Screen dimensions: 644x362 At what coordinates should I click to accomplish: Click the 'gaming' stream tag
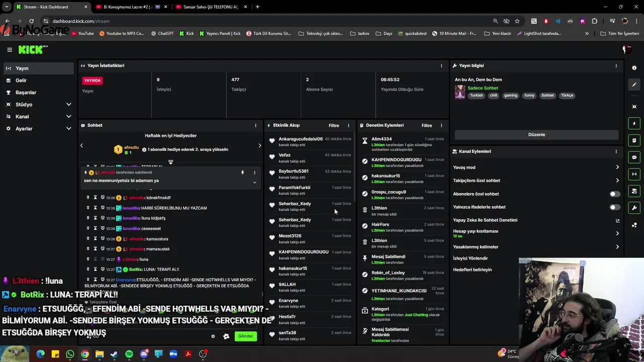(511, 96)
